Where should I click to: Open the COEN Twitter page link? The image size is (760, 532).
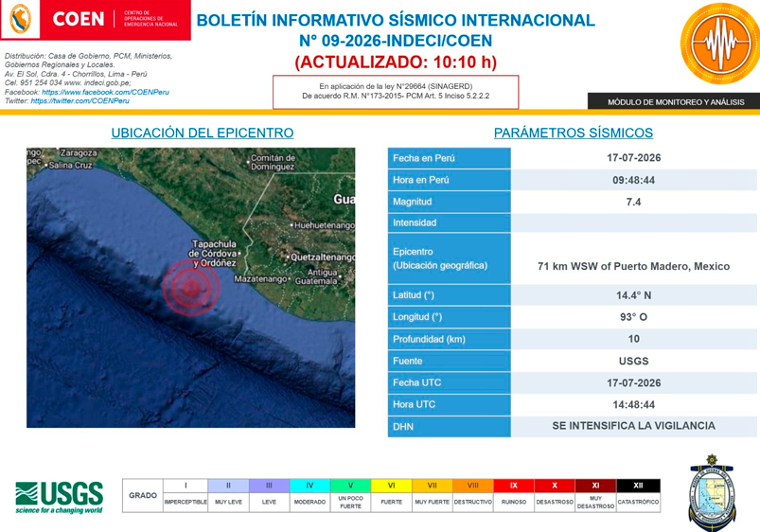pos(80,101)
